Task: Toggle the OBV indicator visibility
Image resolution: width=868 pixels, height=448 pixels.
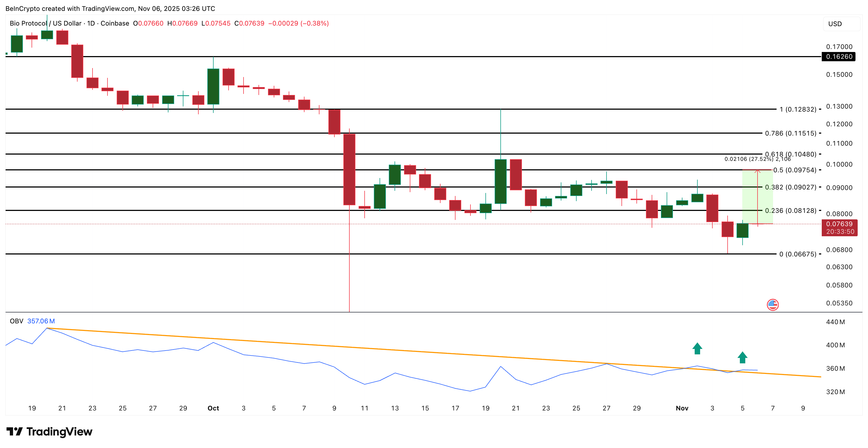Action: tap(17, 321)
